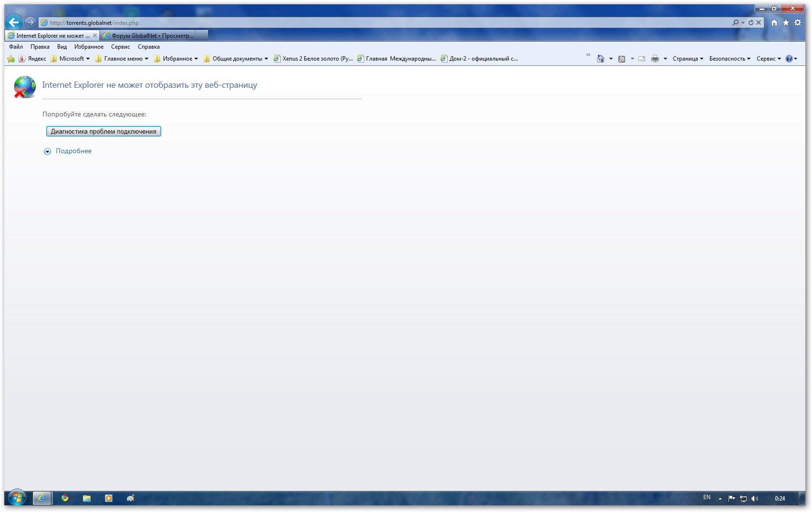
Task: Expand the Microsoft favorites folder
Action: pyautogui.click(x=70, y=59)
